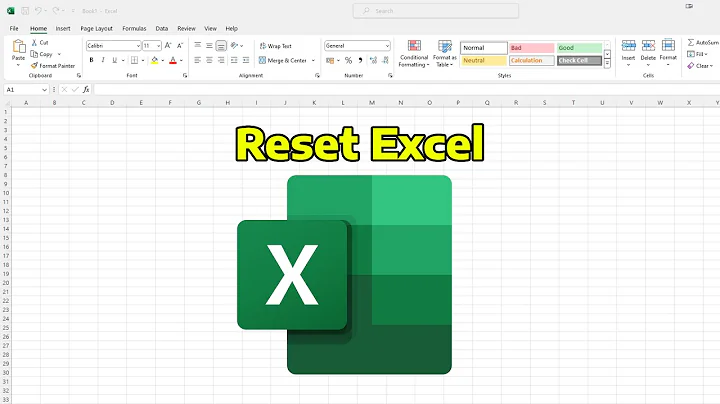
Task: Apply the Good cell style
Action: pyautogui.click(x=579, y=48)
